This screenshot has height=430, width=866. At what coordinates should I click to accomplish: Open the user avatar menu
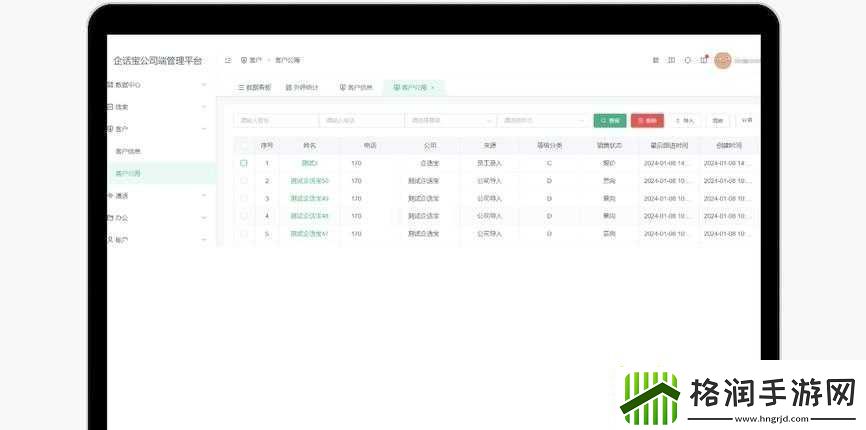tap(722, 60)
